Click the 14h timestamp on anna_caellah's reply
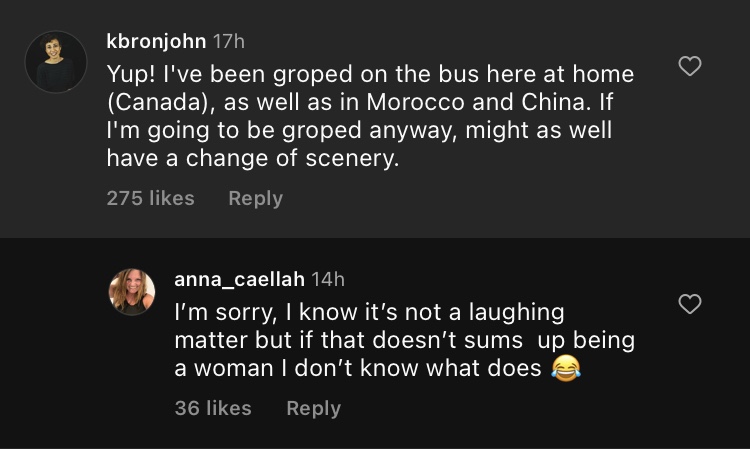This screenshot has height=449, width=750. [328, 279]
